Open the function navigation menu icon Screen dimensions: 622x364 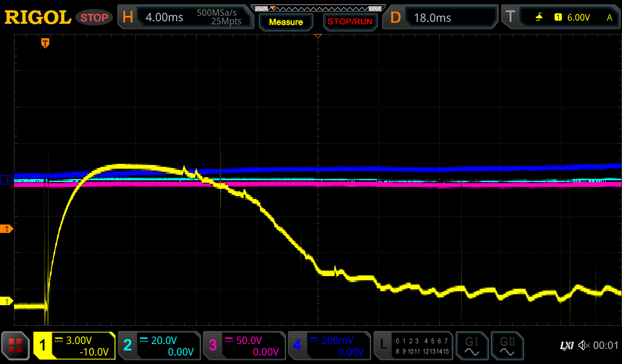[x=15, y=346]
